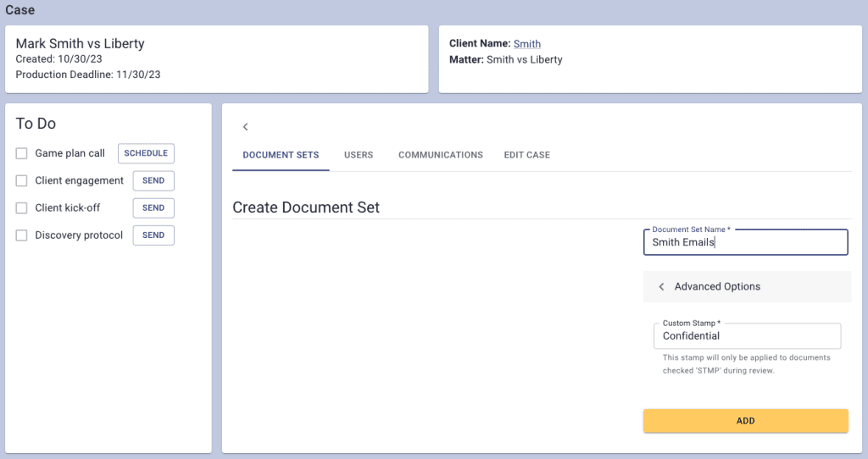
Task: Collapse the Advanced Options section
Action: point(662,287)
